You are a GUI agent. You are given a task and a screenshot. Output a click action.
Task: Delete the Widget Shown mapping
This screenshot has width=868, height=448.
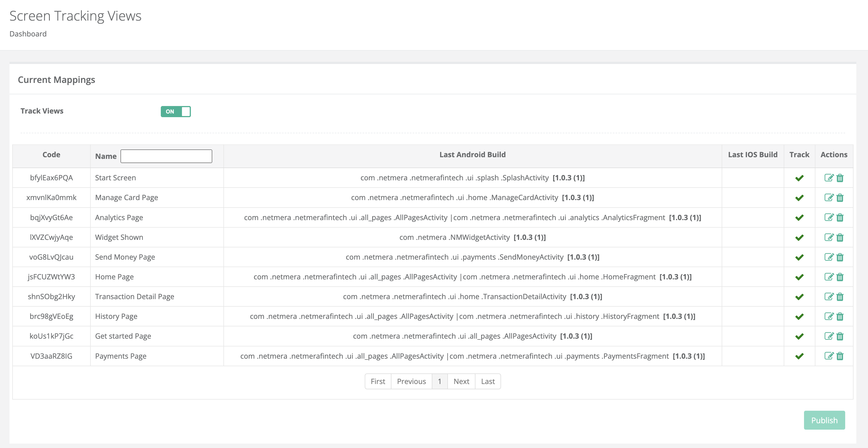(x=840, y=237)
